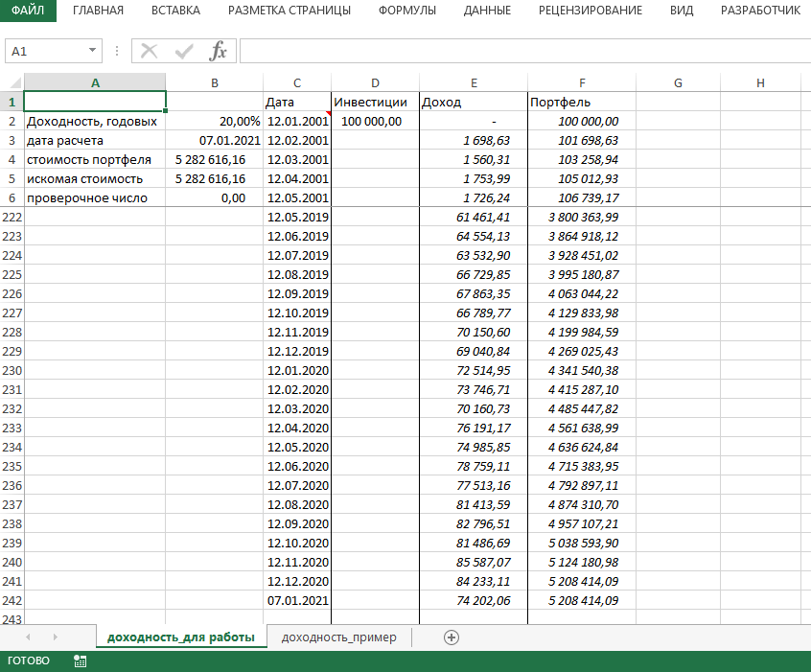The image size is (811, 672).
Task: Click the income cell 76 191,17
Action: (474, 428)
